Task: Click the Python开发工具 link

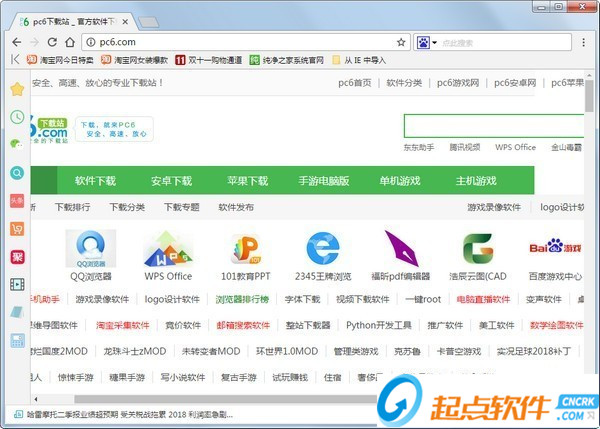Action: coord(379,325)
